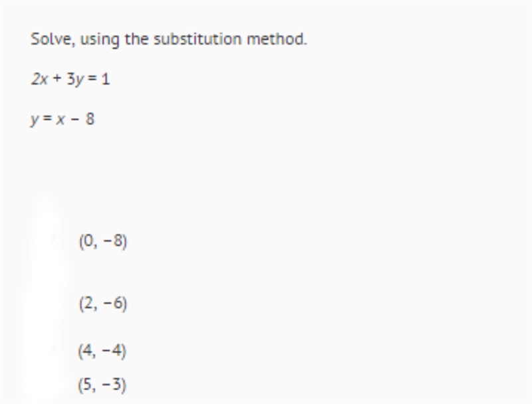Click the word 'Solve' in the question
Screen dimensions: 532x404
click(x=51, y=39)
